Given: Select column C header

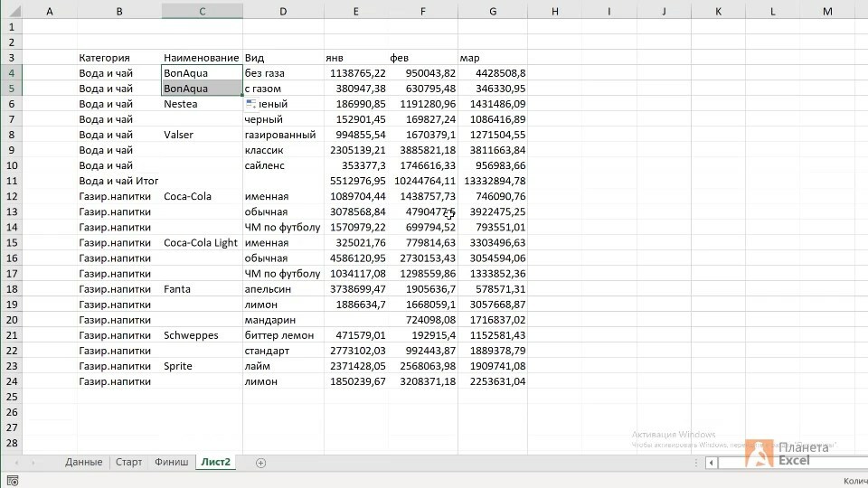Looking at the screenshot, I should coord(202,11).
